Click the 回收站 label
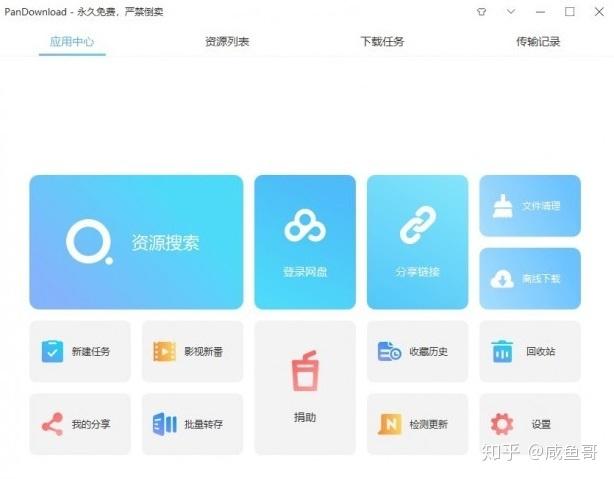614x479 pixels. [x=541, y=351]
